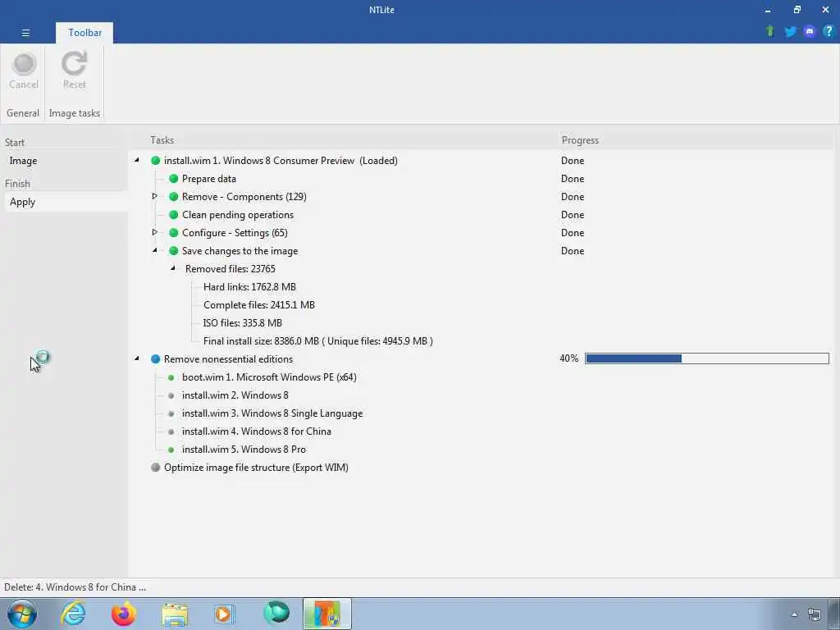Open the green round app taskbar icon

click(276, 614)
